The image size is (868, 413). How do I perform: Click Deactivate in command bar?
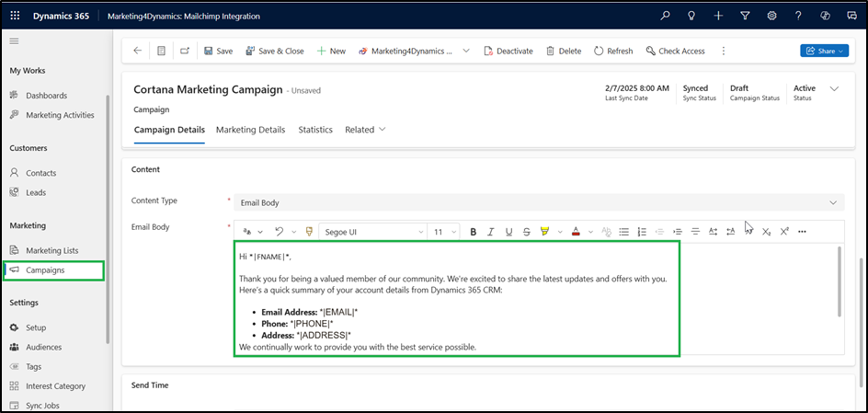(x=508, y=51)
